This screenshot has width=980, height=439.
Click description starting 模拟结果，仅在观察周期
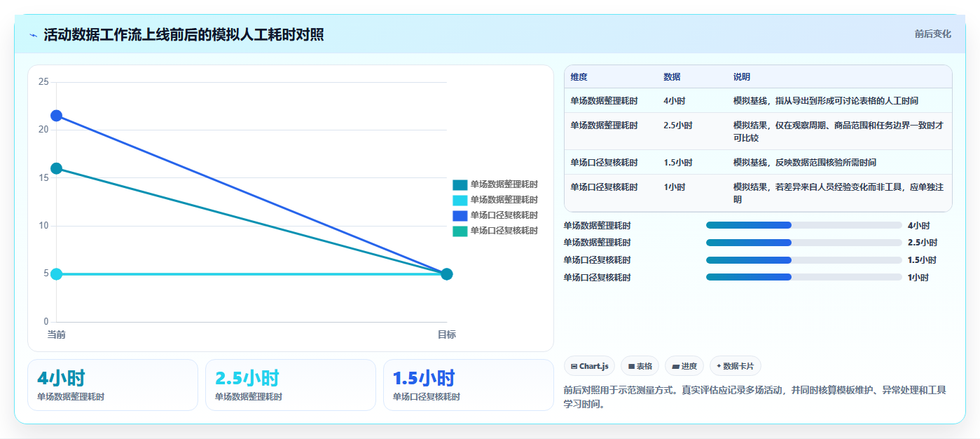point(838,132)
